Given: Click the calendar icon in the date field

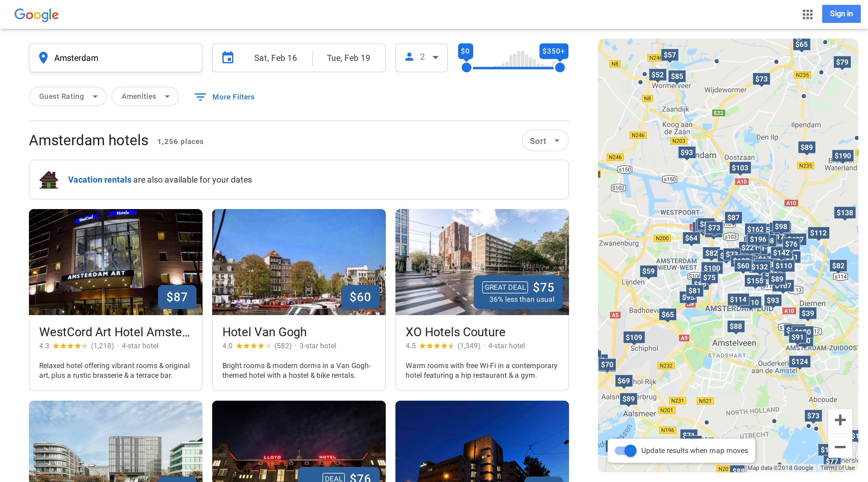Looking at the screenshot, I should coord(228,58).
